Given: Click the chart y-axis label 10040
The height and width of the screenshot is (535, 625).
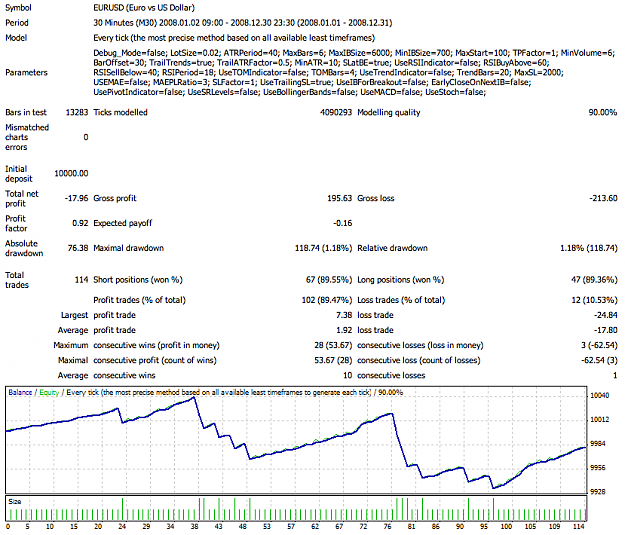Looking at the screenshot, I should point(599,395).
